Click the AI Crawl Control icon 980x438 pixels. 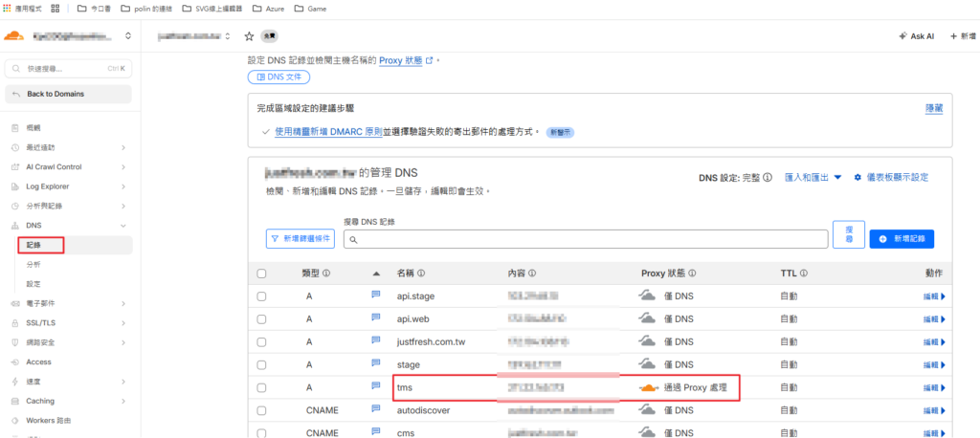coord(15,166)
